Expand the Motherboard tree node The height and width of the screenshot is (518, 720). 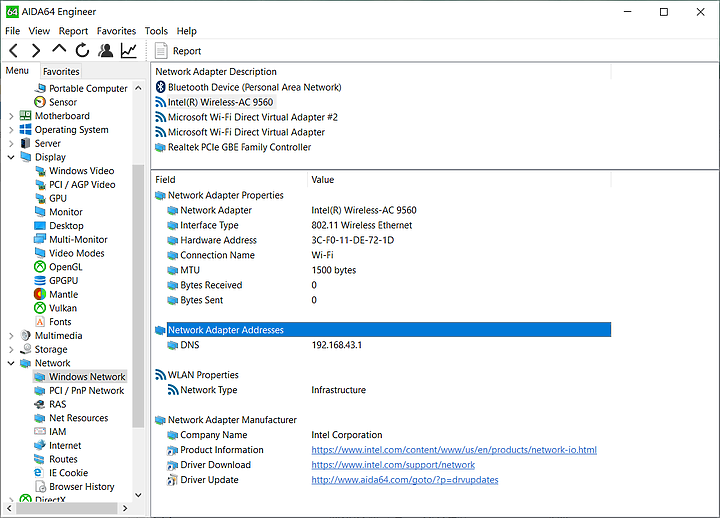11,116
